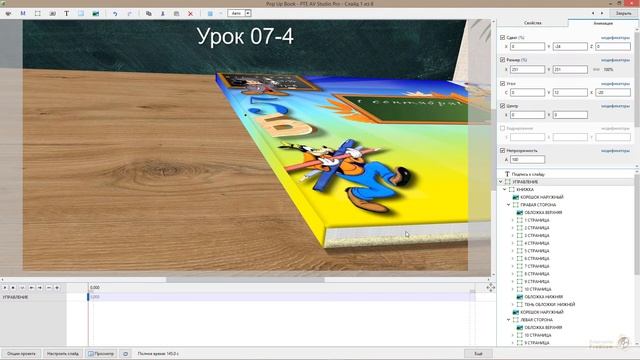This screenshot has width=640, height=360.
Task: Toggle the Размер (%) checkbox
Action: (x=502, y=60)
